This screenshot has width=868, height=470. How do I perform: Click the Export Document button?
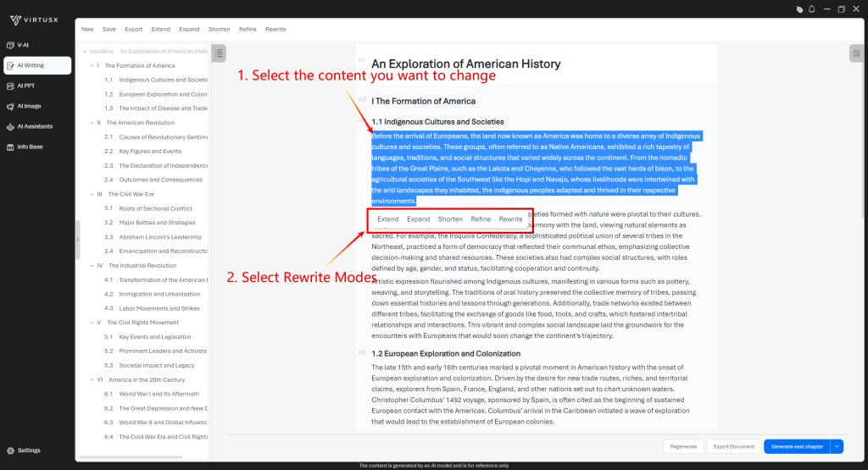(733, 446)
